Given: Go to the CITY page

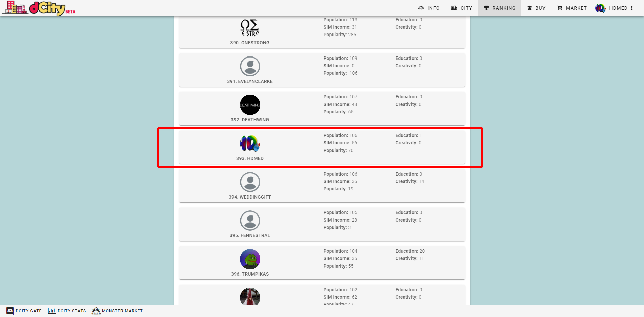Looking at the screenshot, I should point(462,8).
